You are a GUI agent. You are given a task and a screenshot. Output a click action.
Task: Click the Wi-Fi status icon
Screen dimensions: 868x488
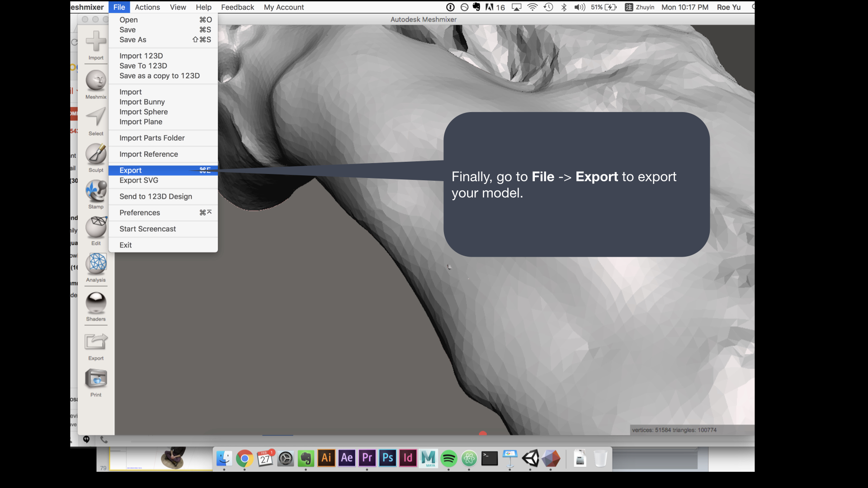(x=533, y=7)
